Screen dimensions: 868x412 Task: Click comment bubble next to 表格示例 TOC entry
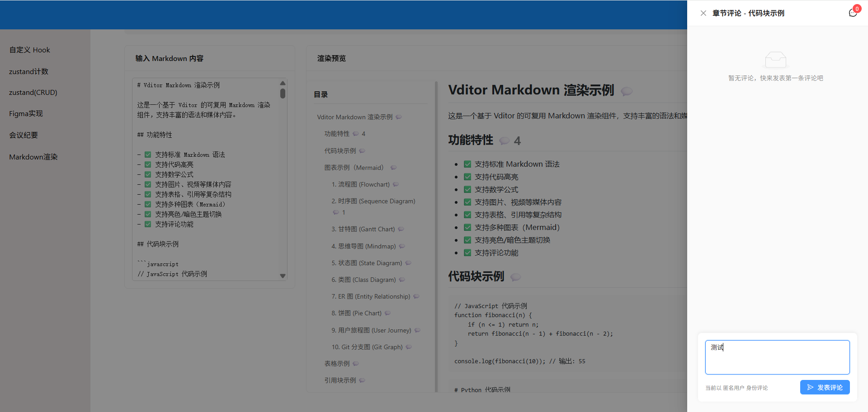(x=356, y=364)
